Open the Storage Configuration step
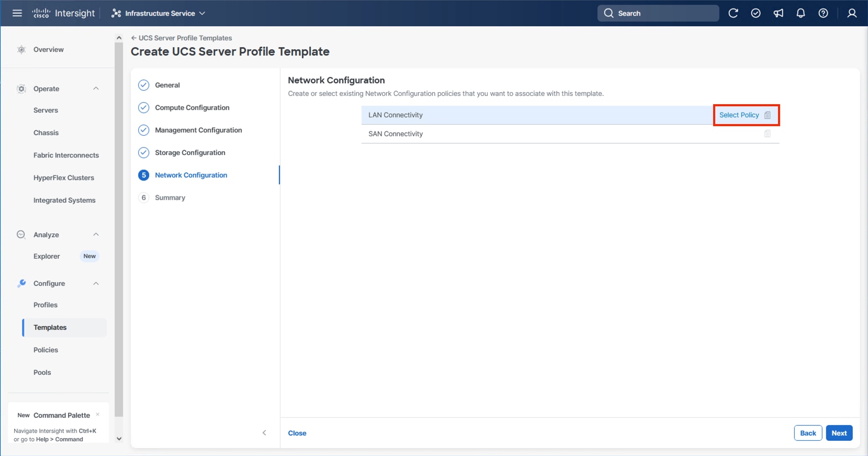 coord(190,153)
